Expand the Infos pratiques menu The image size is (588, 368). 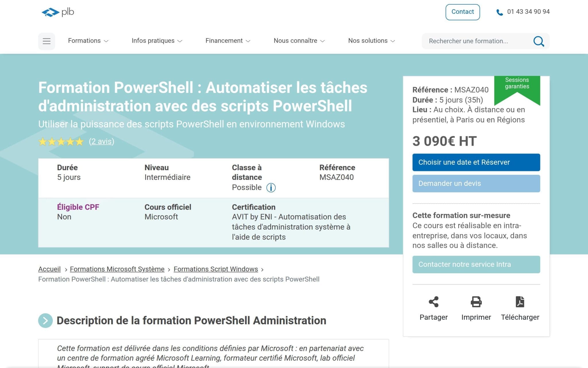tap(157, 41)
